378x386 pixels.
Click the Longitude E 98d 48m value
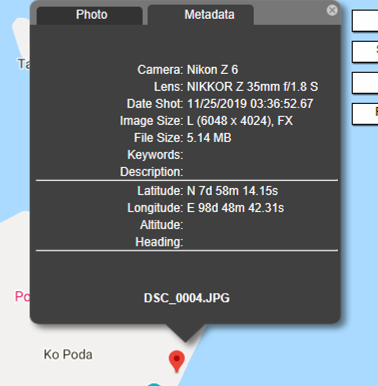pos(235,208)
